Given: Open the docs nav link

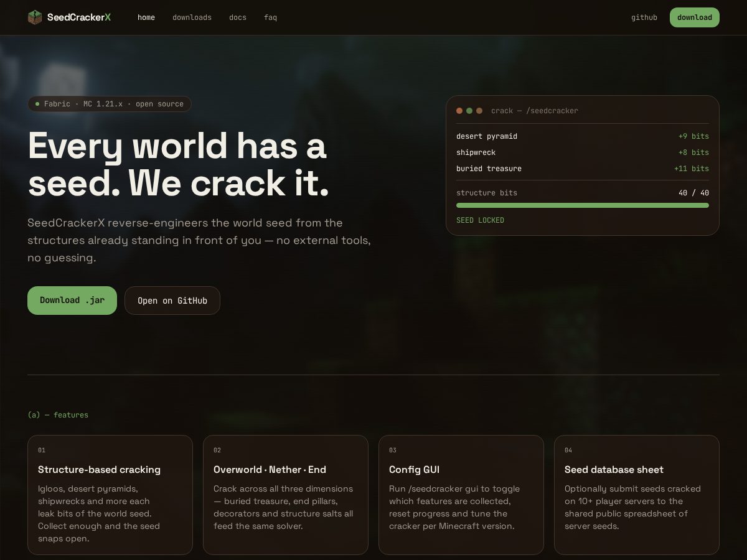Looking at the screenshot, I should point(238,17).
